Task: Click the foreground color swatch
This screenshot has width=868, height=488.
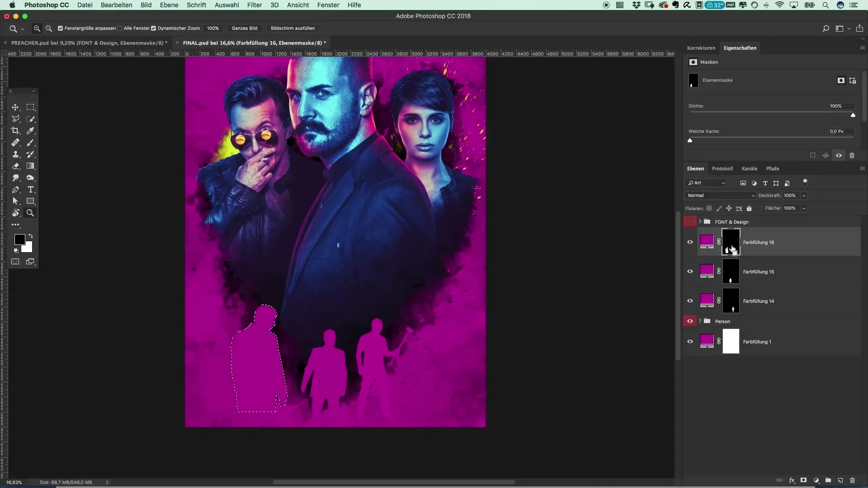Action: point(19,239)
